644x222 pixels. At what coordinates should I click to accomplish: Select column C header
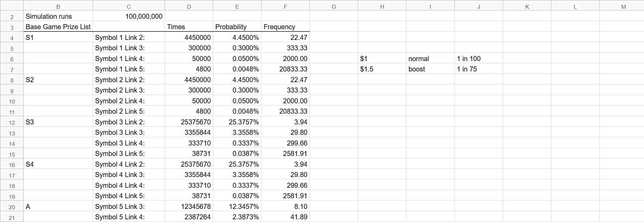coord(129,6)
